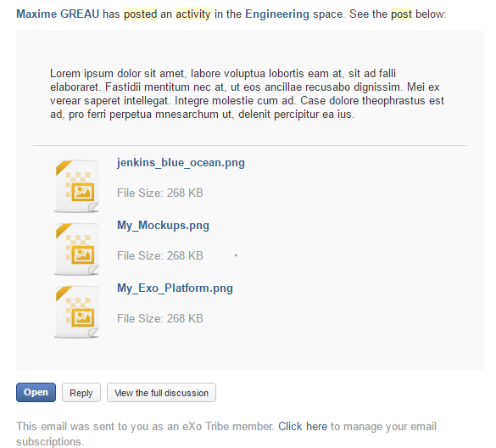This screenshot has height=448, width=496.
Task: Click the highlighted word post before below
Action: [401, 14]
